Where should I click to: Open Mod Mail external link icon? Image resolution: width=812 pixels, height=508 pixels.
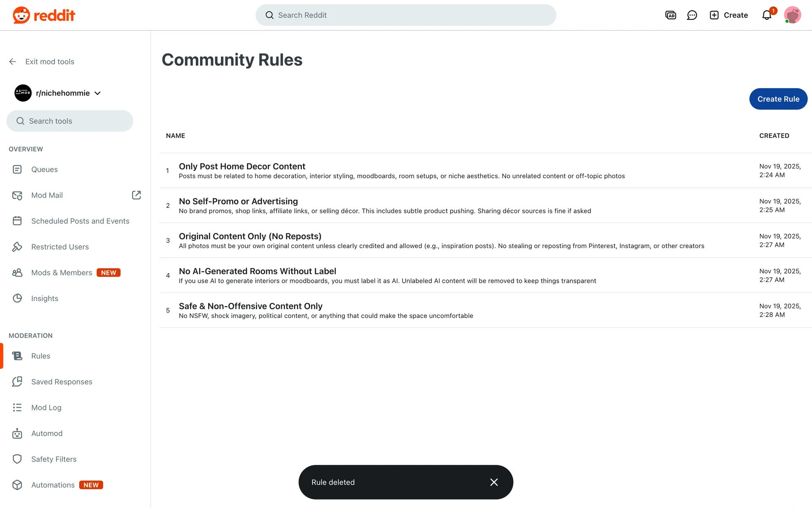(136, 195)
